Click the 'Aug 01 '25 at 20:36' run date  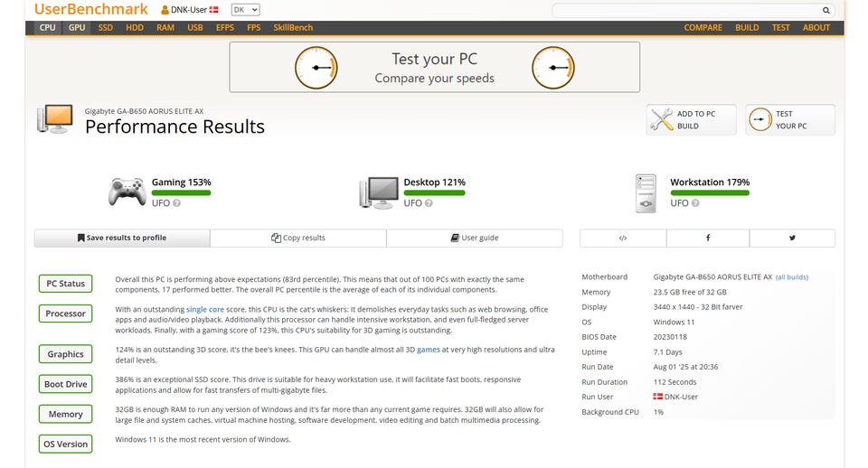pos(685,367)
